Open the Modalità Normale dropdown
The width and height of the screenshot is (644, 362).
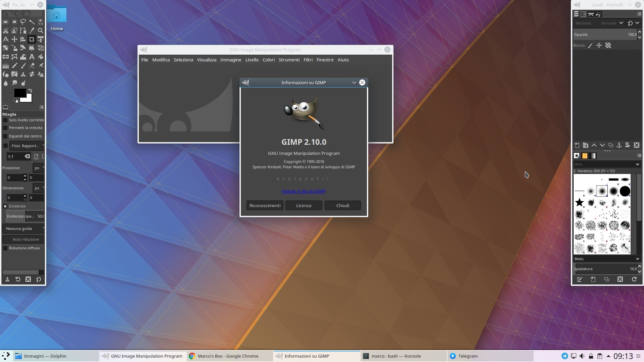[x=599, y=23]
